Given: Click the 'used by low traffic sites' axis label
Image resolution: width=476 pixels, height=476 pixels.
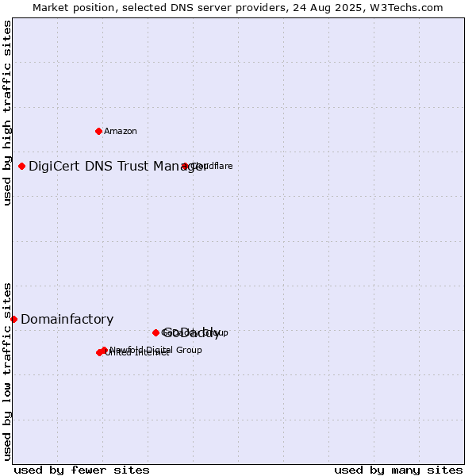Looking at the screenshot, I should coord(6,372).
